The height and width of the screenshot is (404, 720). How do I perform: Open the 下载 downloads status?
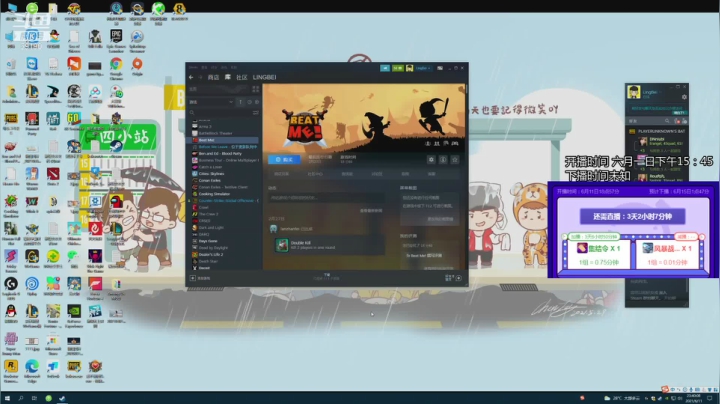tap(326, 276)
